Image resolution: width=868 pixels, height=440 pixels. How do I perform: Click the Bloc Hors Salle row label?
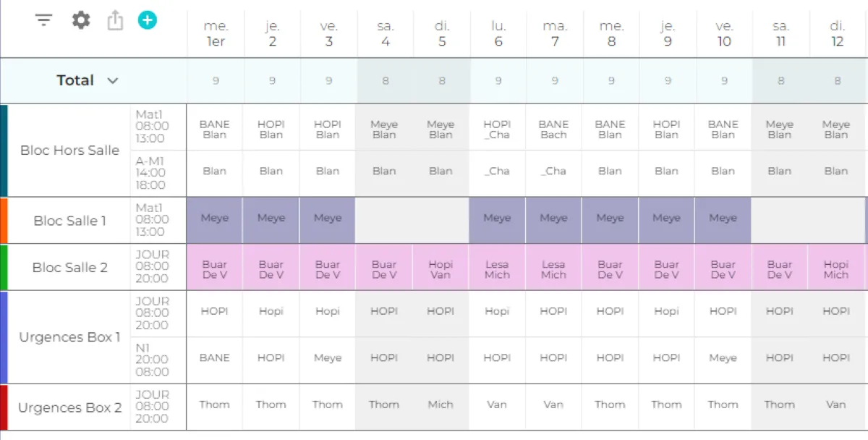tap(69, 151)
